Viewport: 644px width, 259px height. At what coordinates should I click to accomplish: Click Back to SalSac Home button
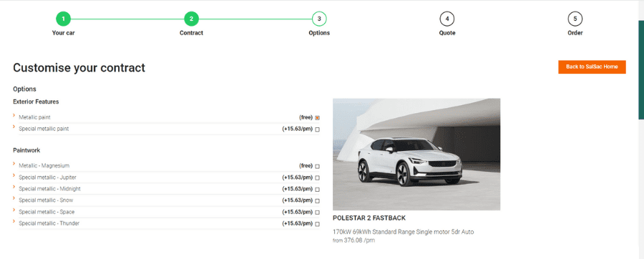(x=592, y=67)
